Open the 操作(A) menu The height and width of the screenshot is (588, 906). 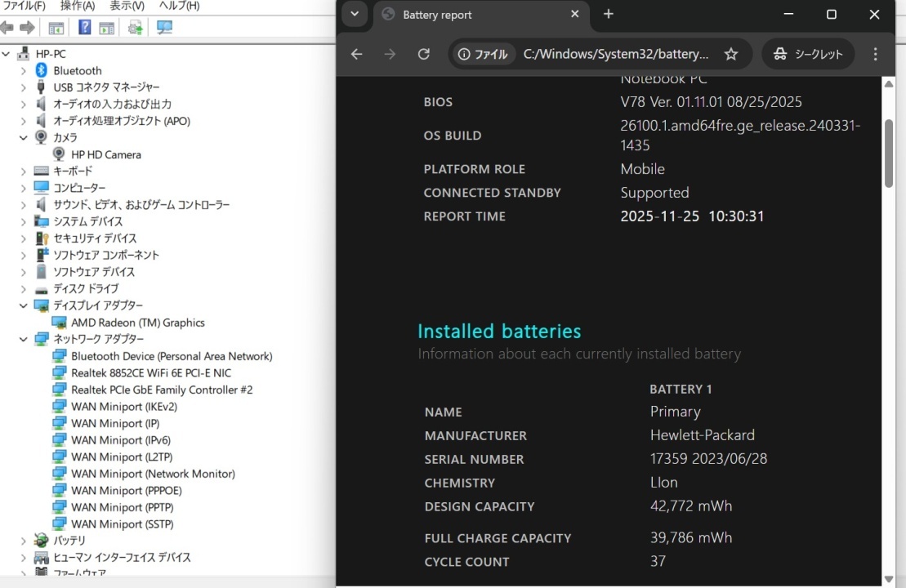coord(78,6)
